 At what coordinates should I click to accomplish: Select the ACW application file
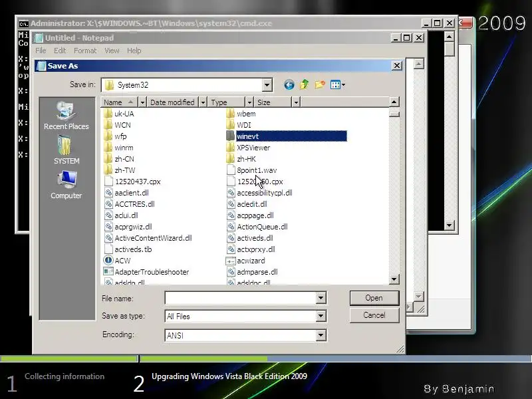(x=117, y=261)
